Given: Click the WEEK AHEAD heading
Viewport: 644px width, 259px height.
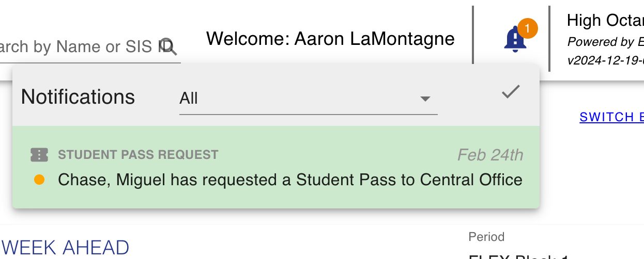Looking at the screenshot, I should (66, 248).
